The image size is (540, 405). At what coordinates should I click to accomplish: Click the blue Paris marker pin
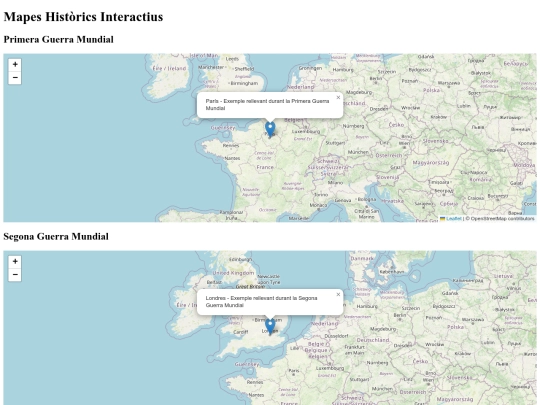(270, 130)
